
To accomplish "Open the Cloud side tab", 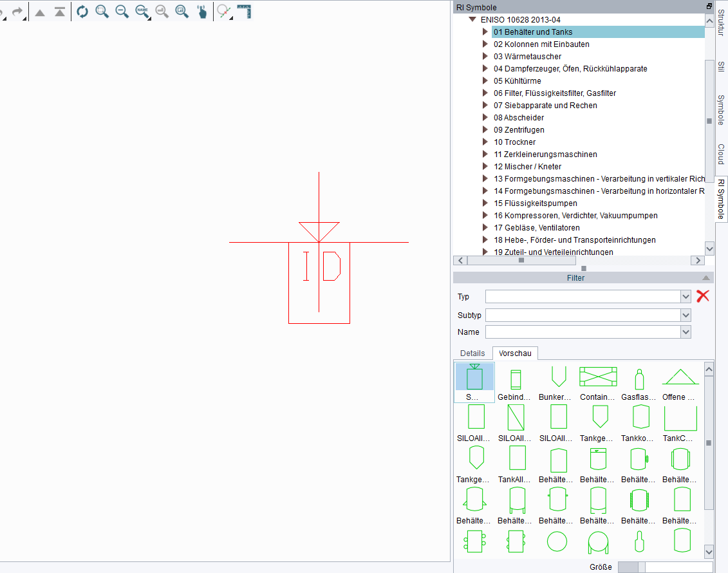I will 721,154.
